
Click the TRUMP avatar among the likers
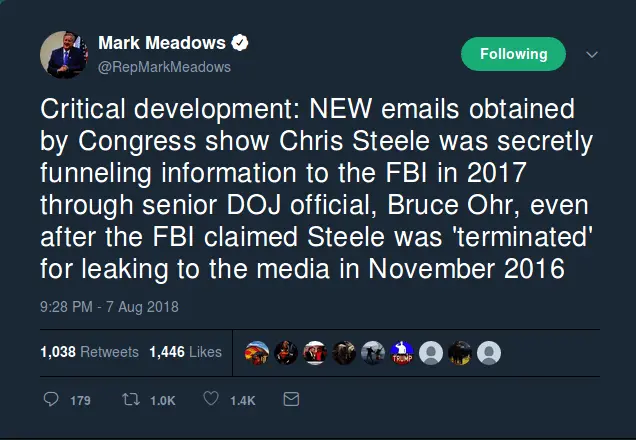[401, 352]
